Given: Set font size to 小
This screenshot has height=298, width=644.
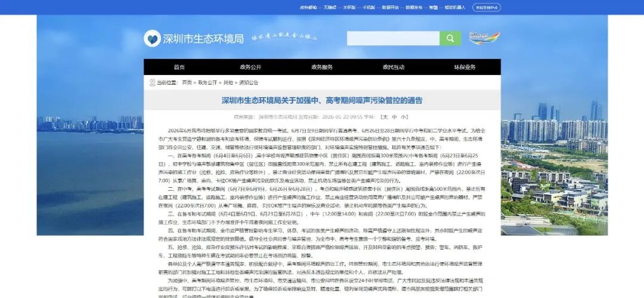Looking at the screenshot, I should point(403,117).
